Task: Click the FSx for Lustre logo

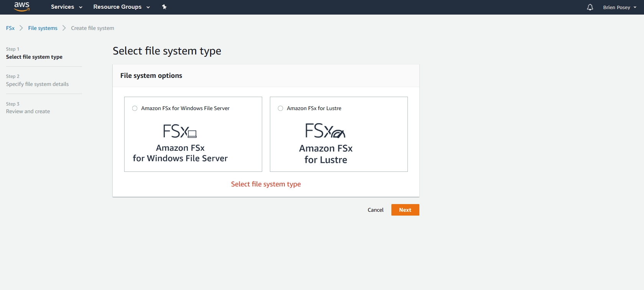Action: (x=325, y=130)
